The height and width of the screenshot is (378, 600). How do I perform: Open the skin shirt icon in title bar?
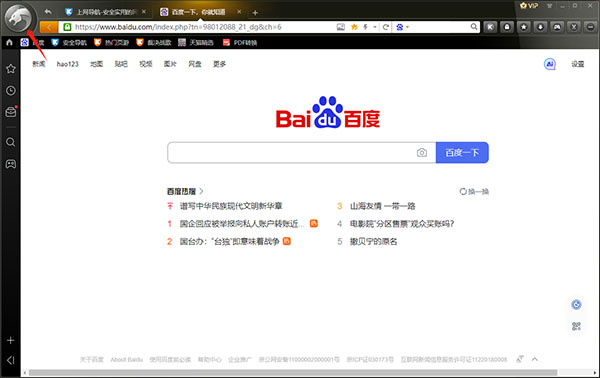pos(550,5)
